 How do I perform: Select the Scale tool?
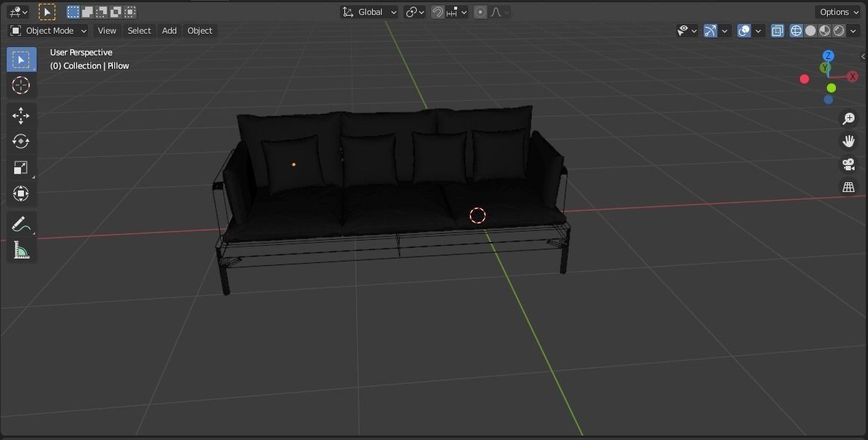click(21, 167)
